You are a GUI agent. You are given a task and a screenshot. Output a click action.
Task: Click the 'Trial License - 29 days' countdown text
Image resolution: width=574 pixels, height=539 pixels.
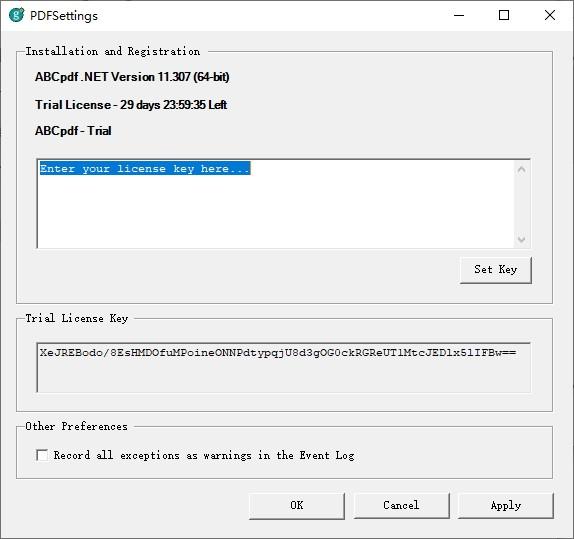[x=131, y=105]
